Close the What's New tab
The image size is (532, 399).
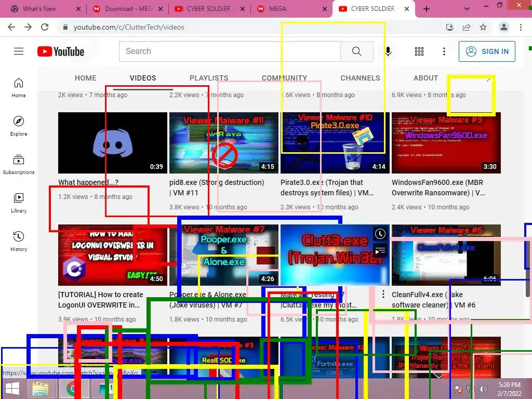[78, 9]
